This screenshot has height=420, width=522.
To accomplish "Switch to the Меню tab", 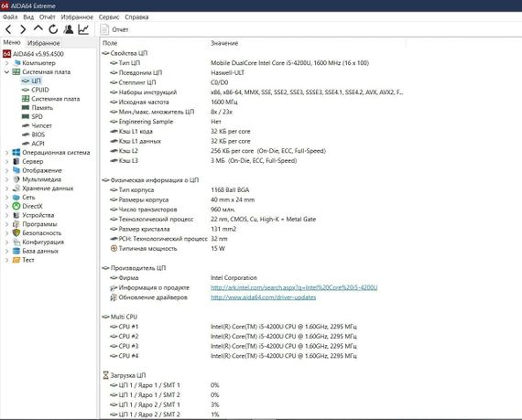I will pyautogui.click(x=12, y=43).
